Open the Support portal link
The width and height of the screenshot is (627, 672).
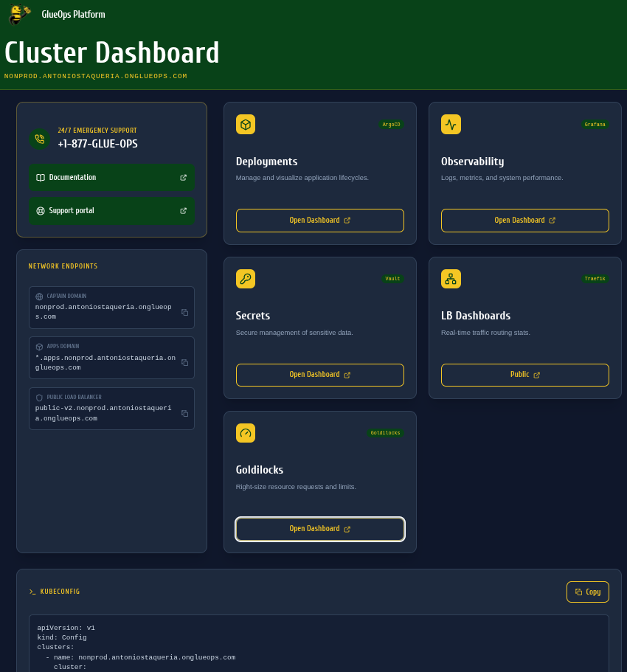click(x=111, y=211)
